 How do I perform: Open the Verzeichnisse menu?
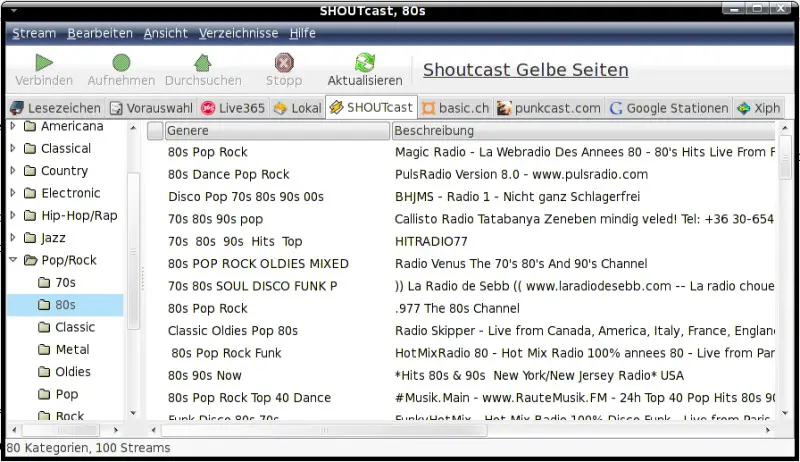pos(238,33)
